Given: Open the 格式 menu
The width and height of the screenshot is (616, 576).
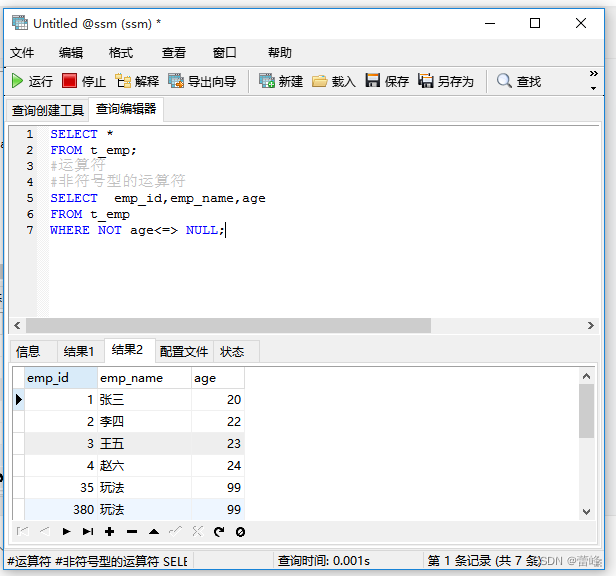Looking at the screenshot, I should point(121,52).
